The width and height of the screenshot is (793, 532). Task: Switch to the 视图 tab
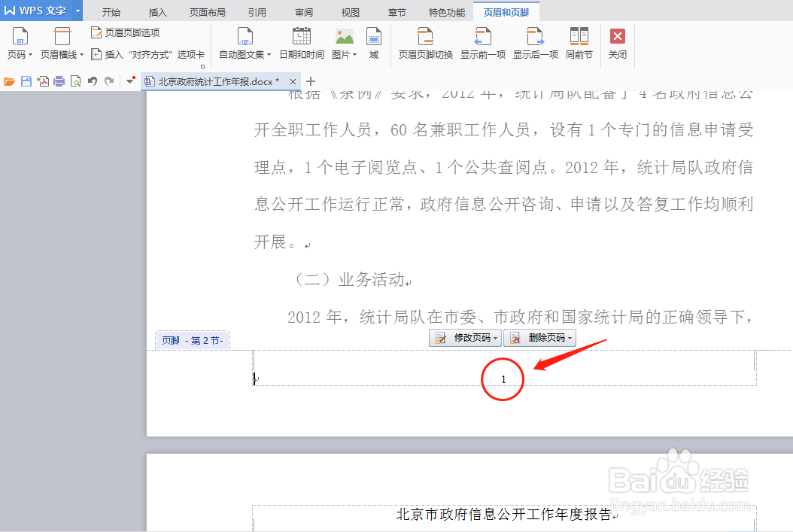pyautogui.click(x=350, y=12)
